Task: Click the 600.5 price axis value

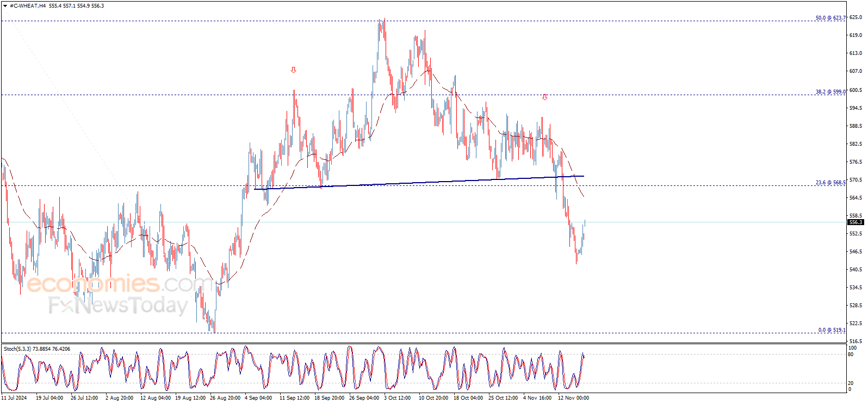Action: [x=855, y=90]
